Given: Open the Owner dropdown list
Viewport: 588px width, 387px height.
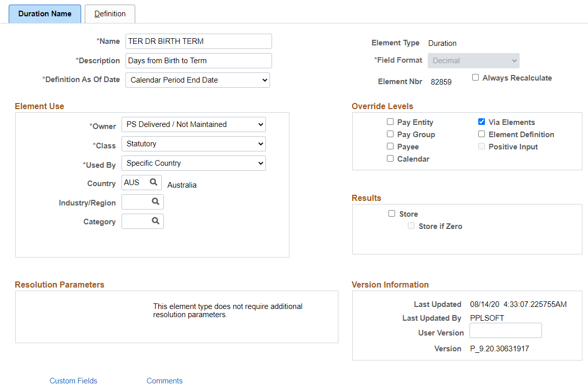Looking at the screenshot, I should coord(193,124).
